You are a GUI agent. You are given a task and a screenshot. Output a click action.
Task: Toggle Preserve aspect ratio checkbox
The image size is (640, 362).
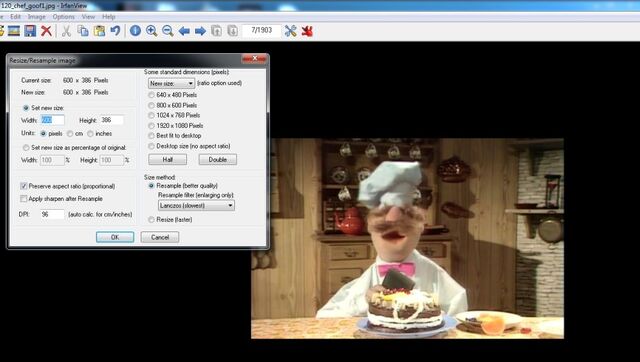[x=24, y=186]
